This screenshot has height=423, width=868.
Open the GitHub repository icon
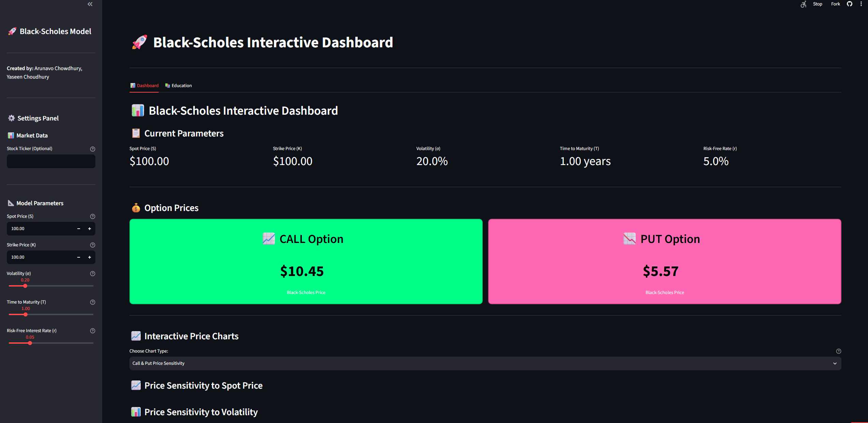click(x=850, y=4)
